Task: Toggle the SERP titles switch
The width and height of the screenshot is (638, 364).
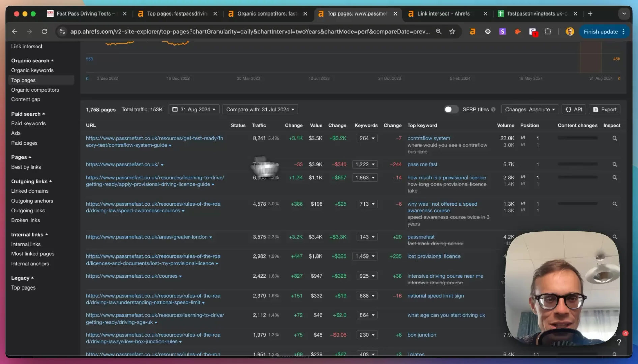Action: click(451, 109)
